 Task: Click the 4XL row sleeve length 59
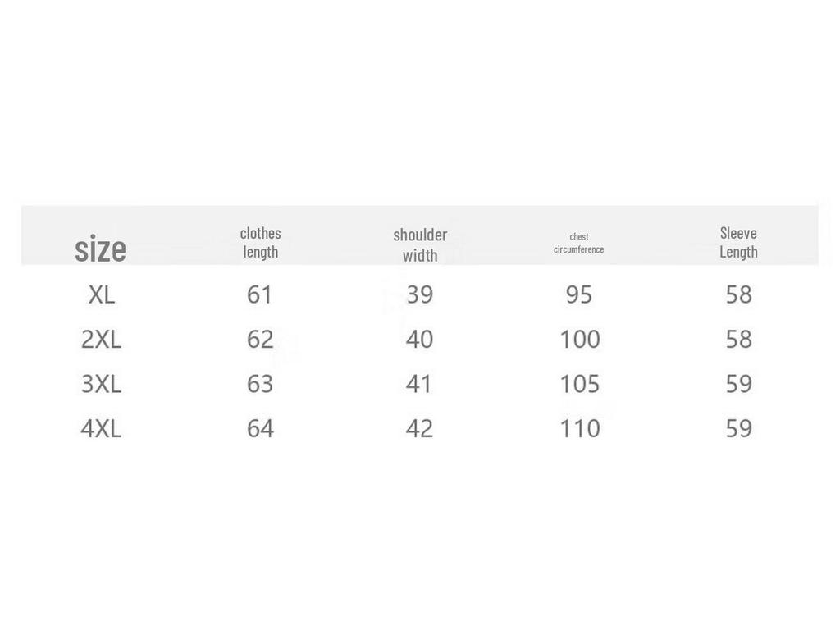tap(738, 428)
